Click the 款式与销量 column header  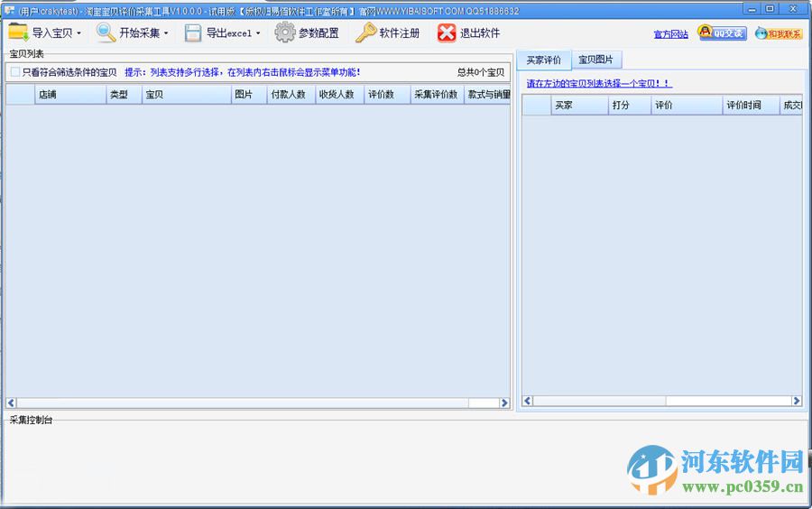tap(487, 94)
